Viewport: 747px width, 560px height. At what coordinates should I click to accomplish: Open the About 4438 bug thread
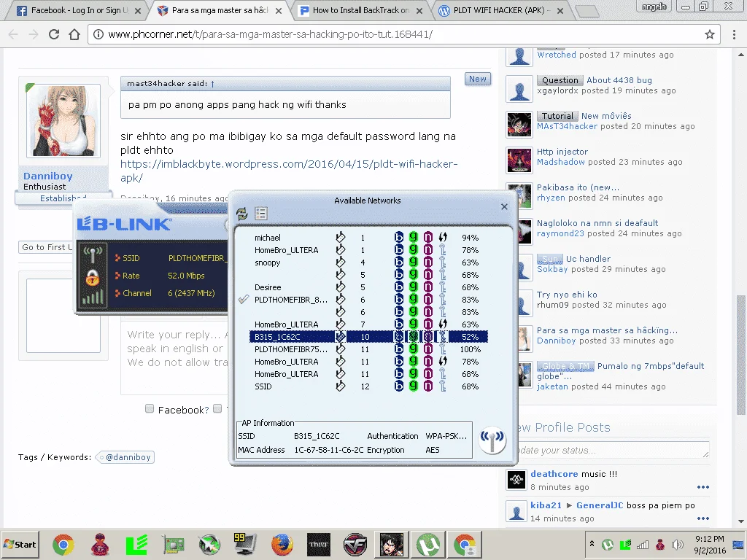click(619, 80)
